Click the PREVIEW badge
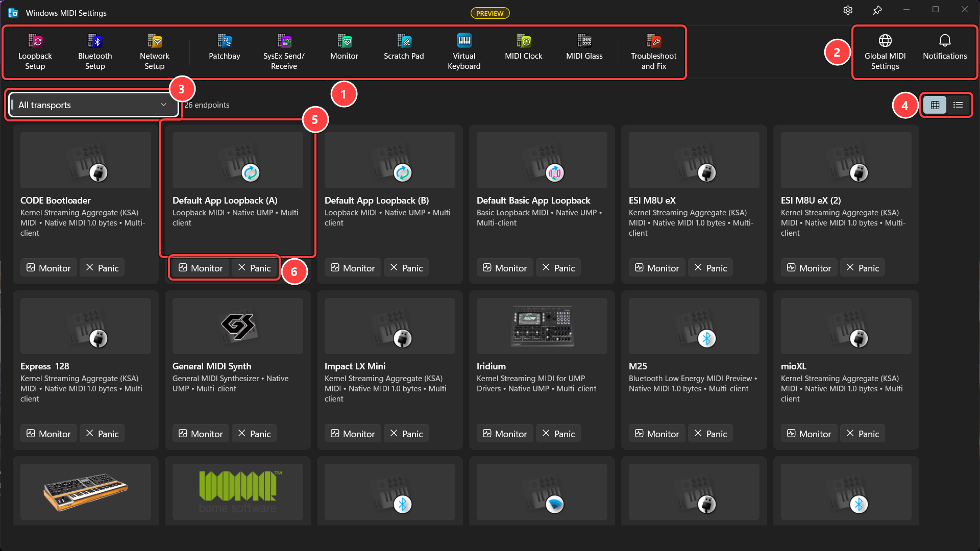This screenshot has width=980, height=551. [x=489, y=13]
